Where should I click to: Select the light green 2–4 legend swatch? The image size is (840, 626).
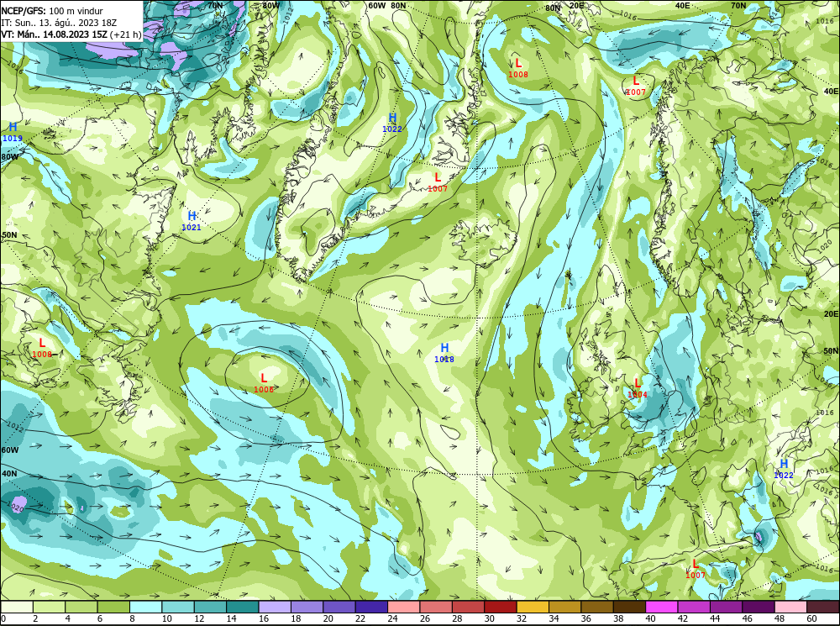tap(50, 607)
